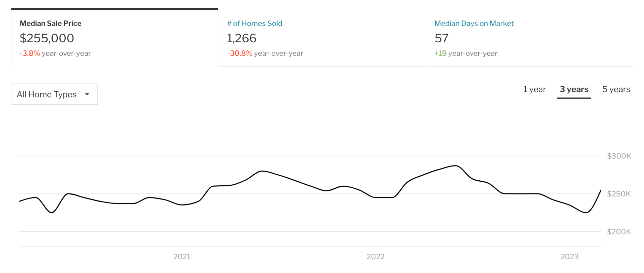Select the 3 years time range
Screen dimensions: 644x273
tap(574, 89)
